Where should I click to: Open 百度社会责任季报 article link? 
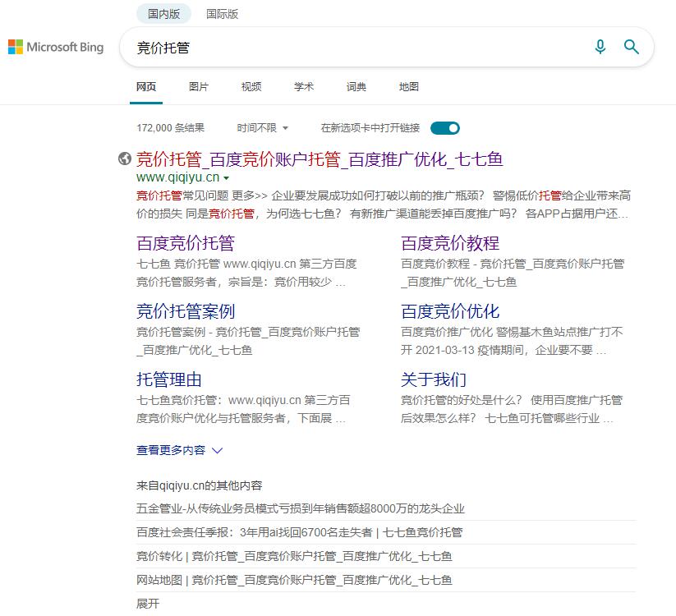[x=300, y=532]
